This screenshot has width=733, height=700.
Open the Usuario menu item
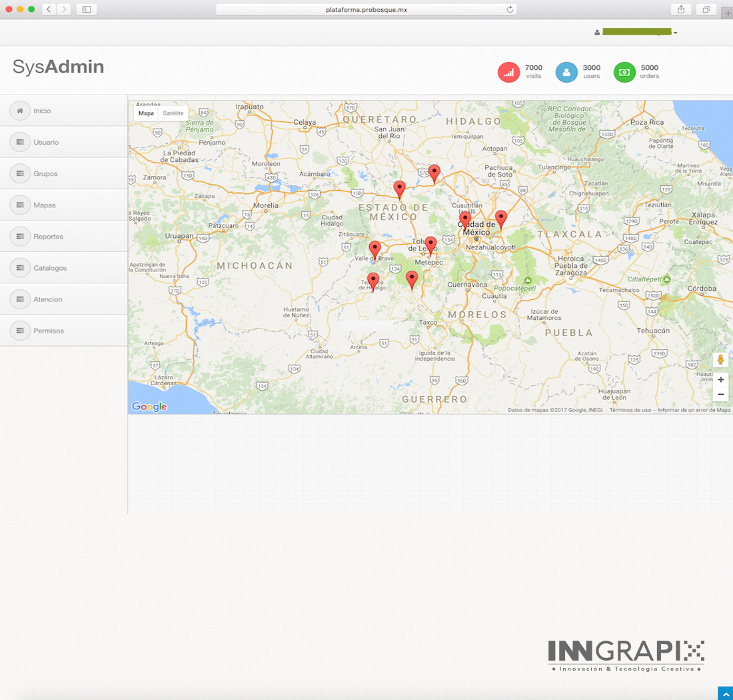click(46, 142)
